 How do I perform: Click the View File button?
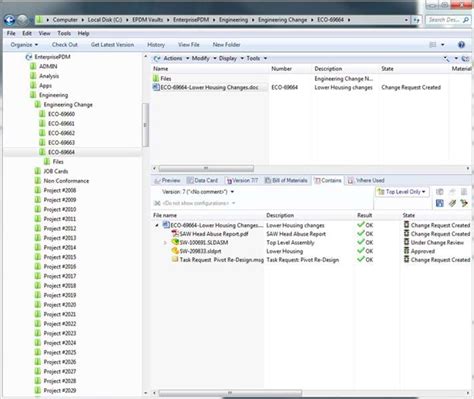coord(189,45)
